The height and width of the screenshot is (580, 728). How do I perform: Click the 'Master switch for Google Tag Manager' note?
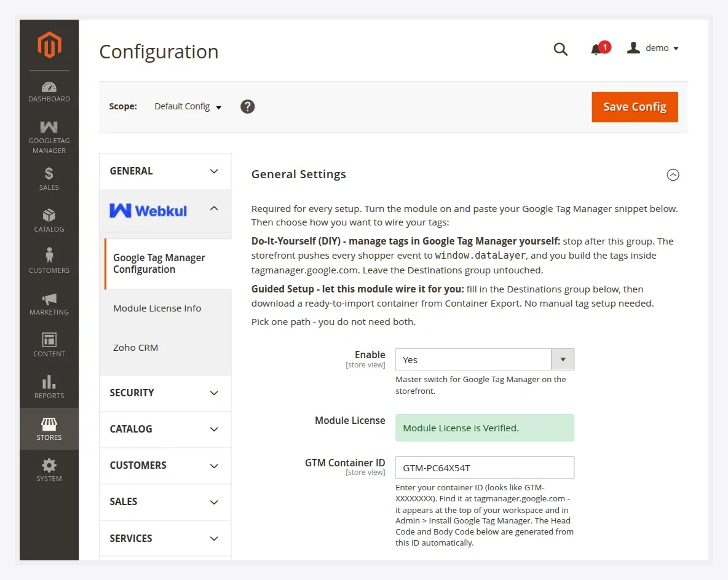481,385
